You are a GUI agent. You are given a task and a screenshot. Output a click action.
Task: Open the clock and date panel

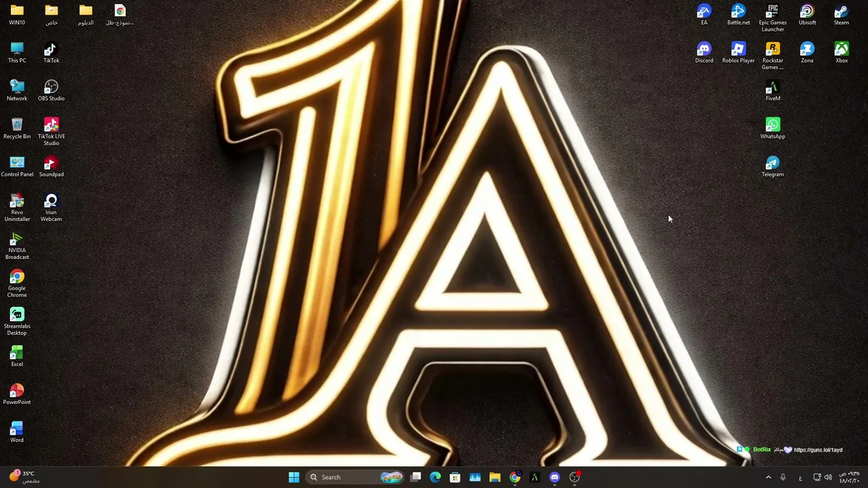pos(850,477)
